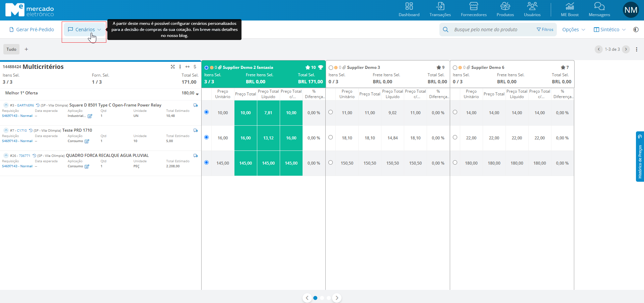
Task: Open the Sintético view dropdown
Action: (x=610, y=30)
